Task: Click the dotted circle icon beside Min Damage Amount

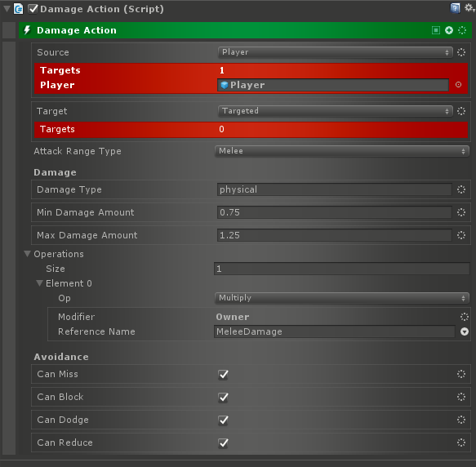Action: click(x=460, y=212)
